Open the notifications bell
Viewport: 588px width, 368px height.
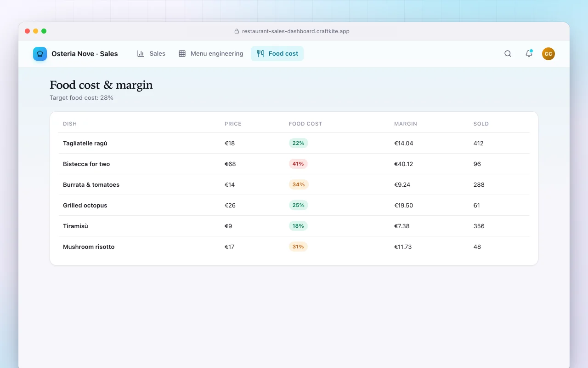click(x=529, y=54)
